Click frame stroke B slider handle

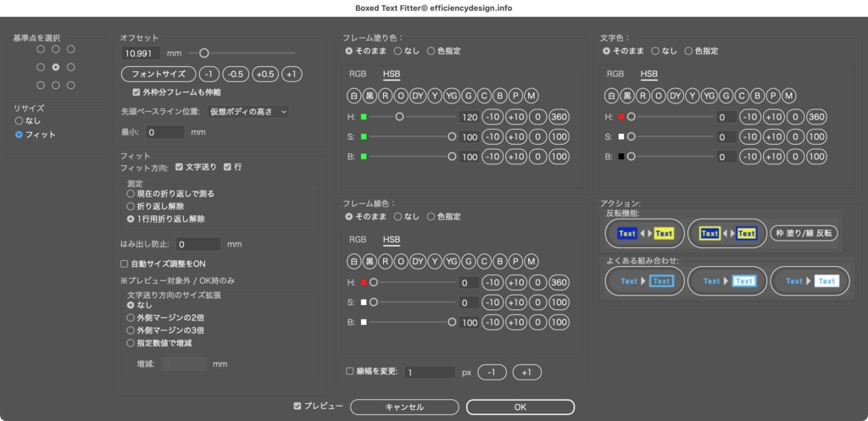click(x=452, y=322)
